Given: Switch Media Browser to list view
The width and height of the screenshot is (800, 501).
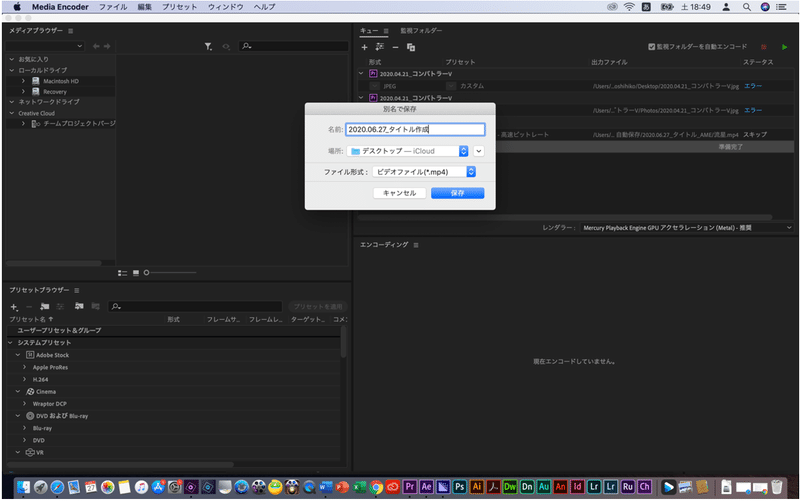Looking at the screenshot, I should 122,273.
